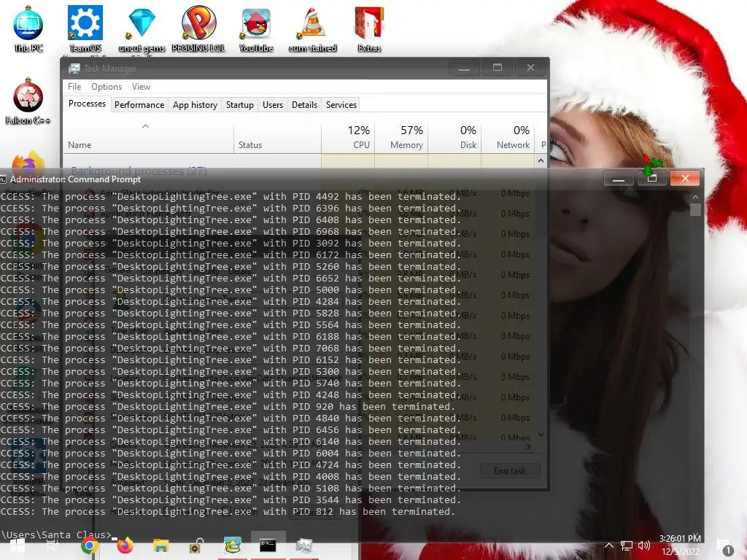Sort processes by Name column
This screenshot has height=560, width=747.
(147, 138)
